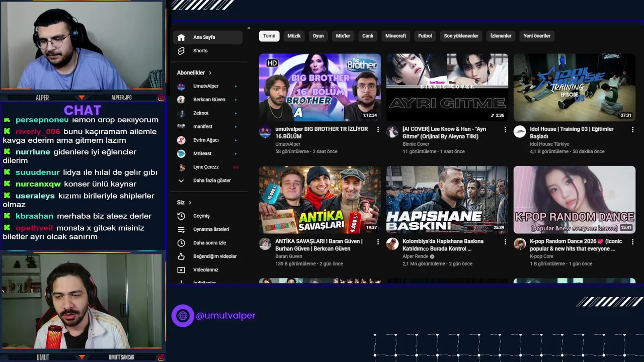Click K-pop Core channel avatar under video
The height and width of the screenshot is (362, 644).
(x=520, y=244)
